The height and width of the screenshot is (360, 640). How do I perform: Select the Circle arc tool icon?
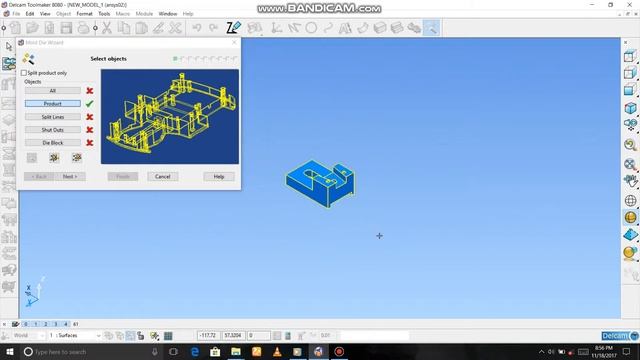(x=311, y=28)
